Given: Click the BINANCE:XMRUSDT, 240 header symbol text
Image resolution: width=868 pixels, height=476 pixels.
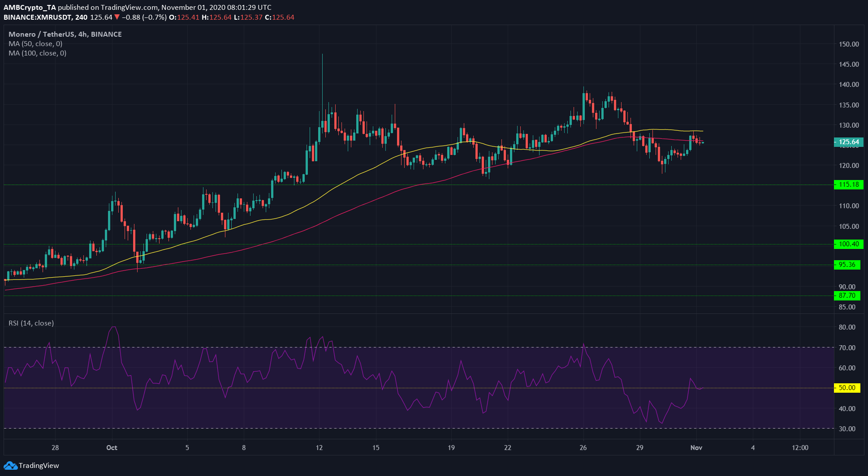Looking at the screenshot, I should [x=45, y=17].
